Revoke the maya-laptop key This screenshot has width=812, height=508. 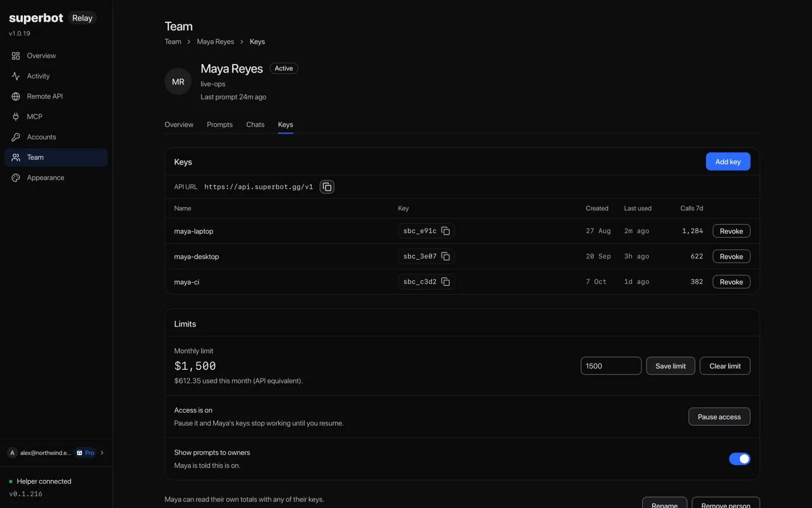click(x=731, y=231)
